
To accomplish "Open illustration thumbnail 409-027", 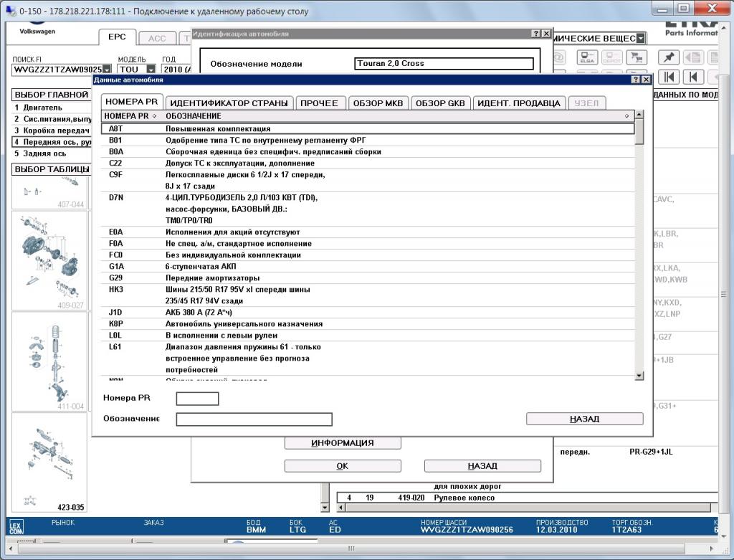I will coord(49,260).
